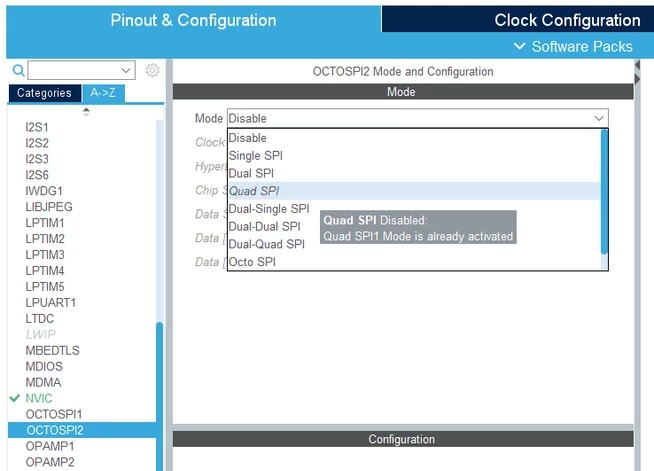Select LPTIM5 in peripheral list
Viewport: 654px width, 471px height.
tap(45, 287)
